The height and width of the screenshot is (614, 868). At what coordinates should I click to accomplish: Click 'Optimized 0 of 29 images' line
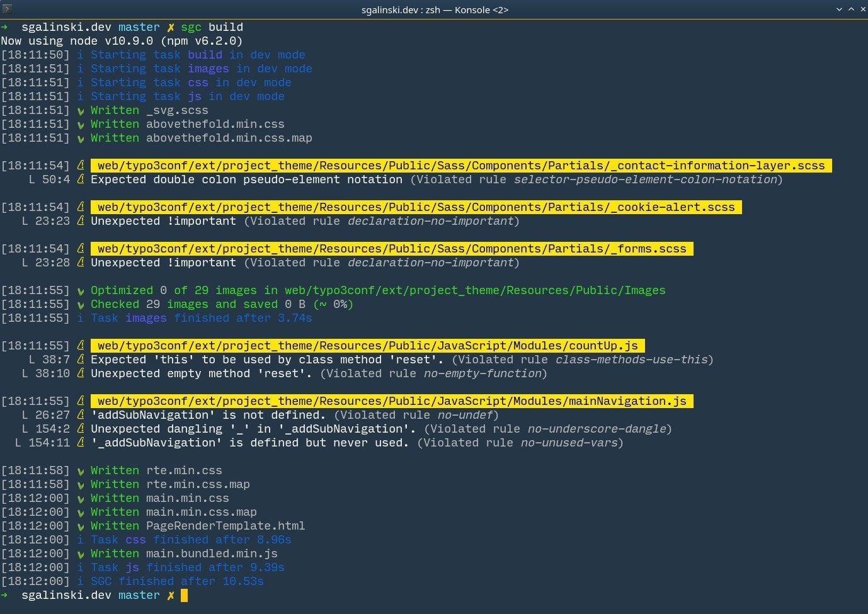378,290
